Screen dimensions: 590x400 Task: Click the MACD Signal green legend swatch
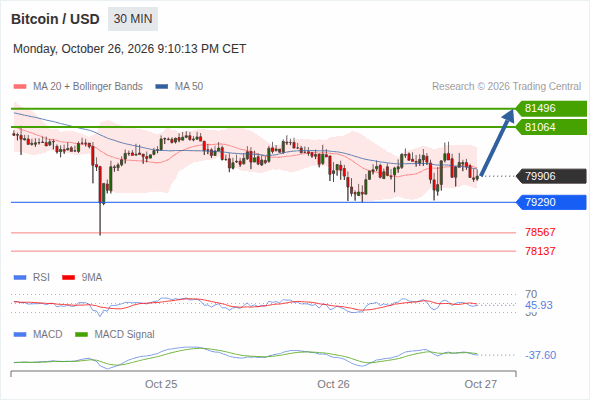[x=81, y=335]
